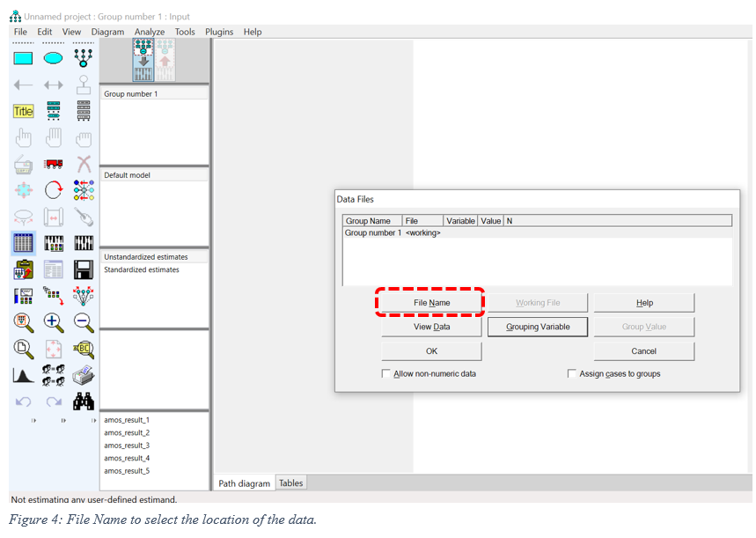Switch to the Tables tab
The image size is (756, 538).
click(290, 483)
